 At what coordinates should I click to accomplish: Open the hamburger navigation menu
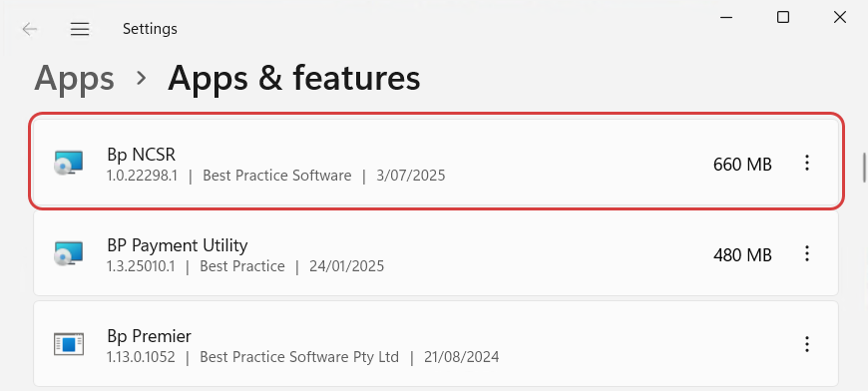click(x=80, y=29)
